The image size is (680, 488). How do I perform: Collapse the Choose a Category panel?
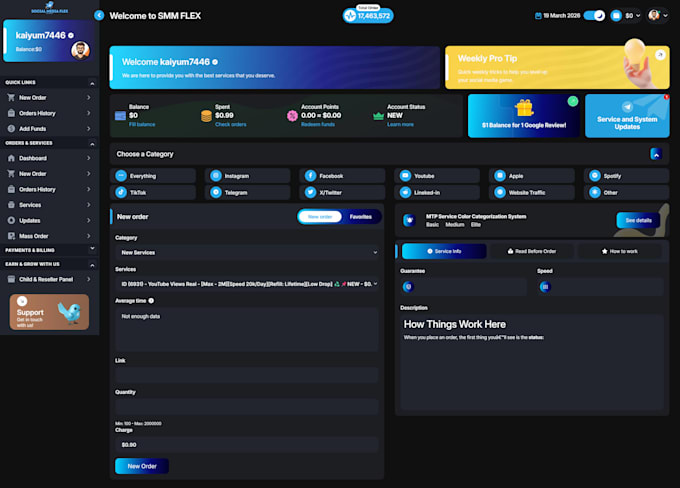[656, 154]
